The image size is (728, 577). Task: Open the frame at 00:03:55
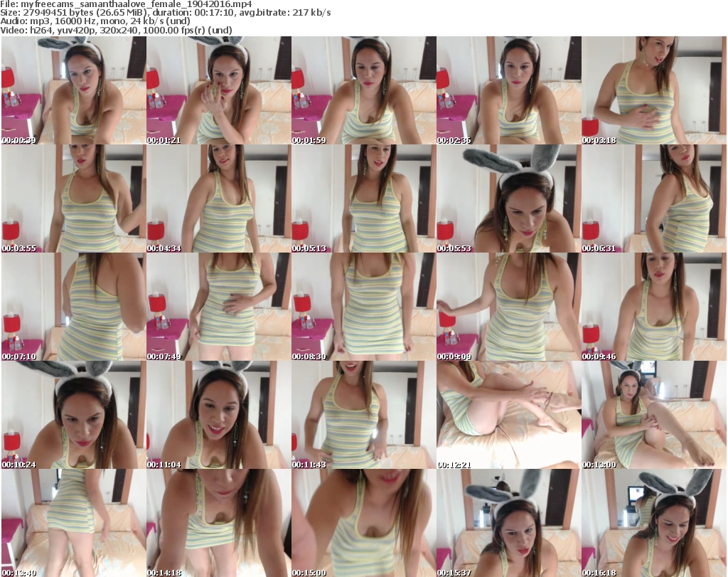tap(73, 198)
